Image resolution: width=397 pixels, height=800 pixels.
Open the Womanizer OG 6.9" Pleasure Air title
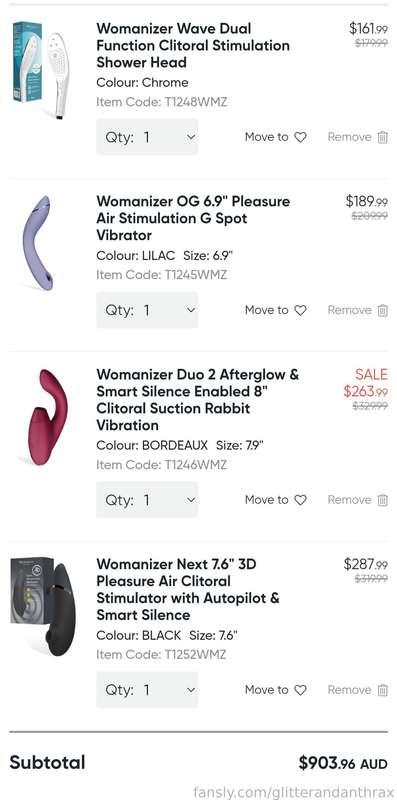point(193,218)
